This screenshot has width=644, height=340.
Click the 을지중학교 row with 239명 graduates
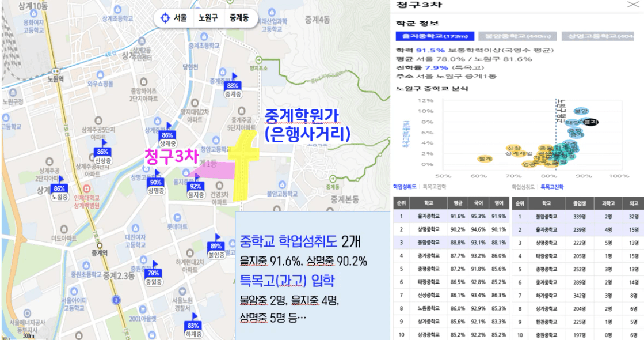click(578, 230)
